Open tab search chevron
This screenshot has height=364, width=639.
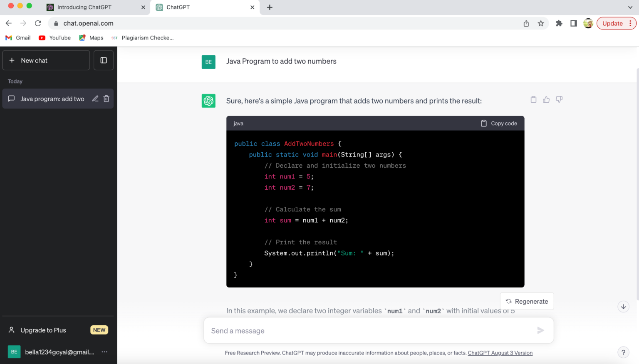click(630, 7)
